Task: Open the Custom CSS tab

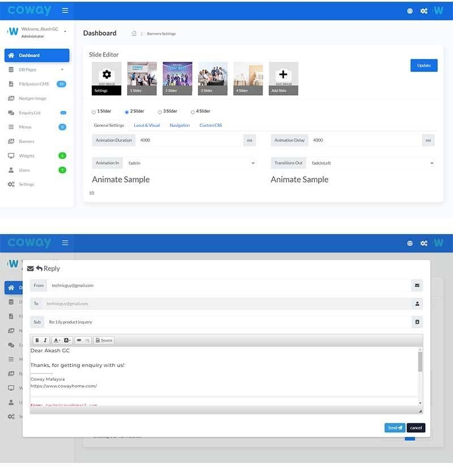Action: click(x=210, y=125)
